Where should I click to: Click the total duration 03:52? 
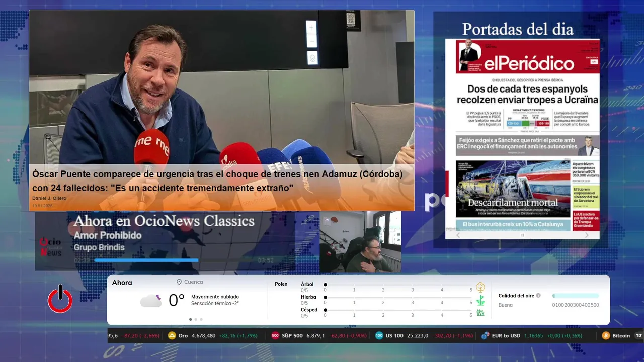coord(266,260)
